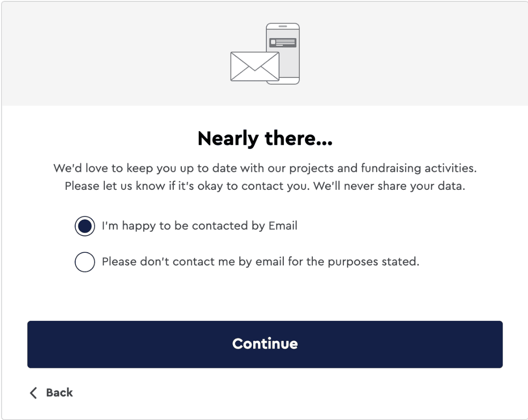Click the "I'm happy to be contacted by Email" label
This screenshot has width=528, height=420.
pyautogui.click(x=200, y=226)
